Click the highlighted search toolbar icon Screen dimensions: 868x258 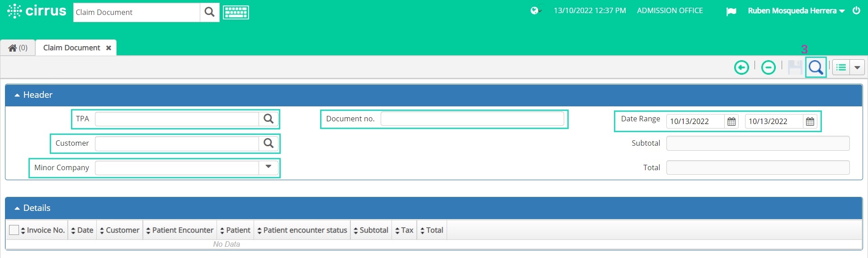[816, 67]
